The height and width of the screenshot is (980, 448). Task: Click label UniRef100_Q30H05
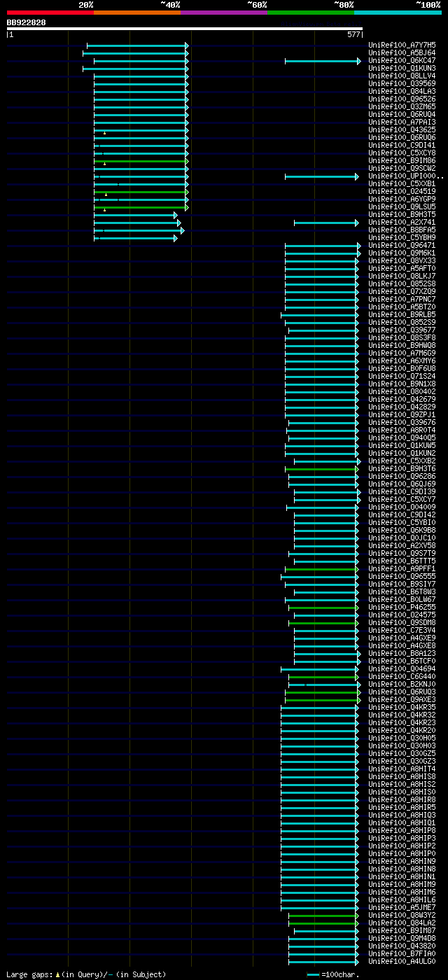(402, 738)
